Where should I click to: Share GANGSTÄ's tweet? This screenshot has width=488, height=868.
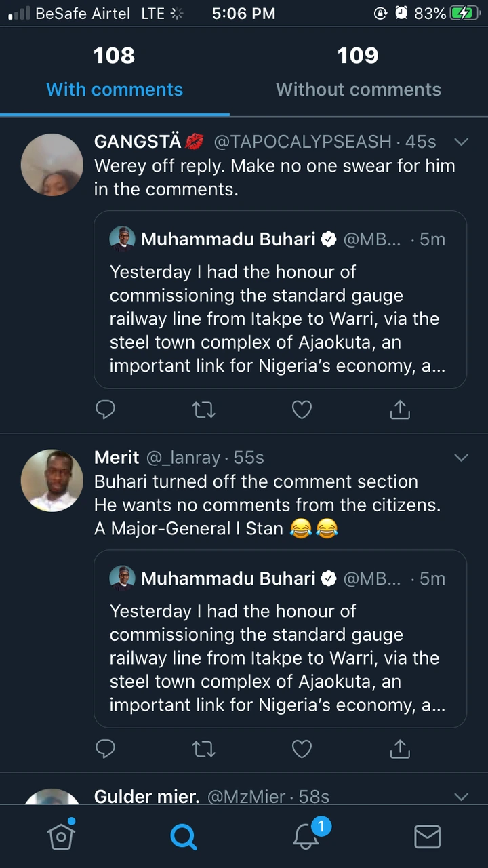pos(400,410)
